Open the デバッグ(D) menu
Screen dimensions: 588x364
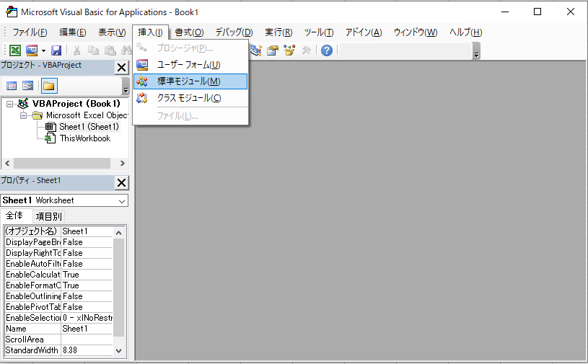tap(234, 32)
